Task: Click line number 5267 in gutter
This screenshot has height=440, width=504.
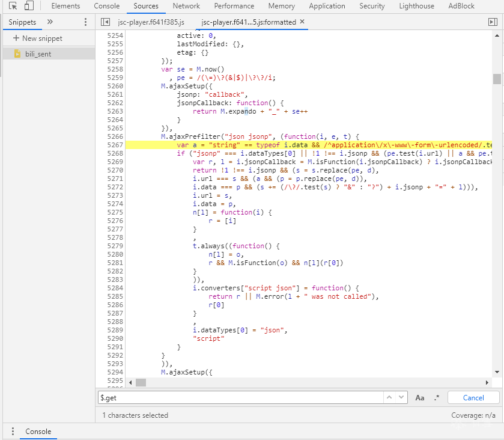Action: click(x=115, y=145)
